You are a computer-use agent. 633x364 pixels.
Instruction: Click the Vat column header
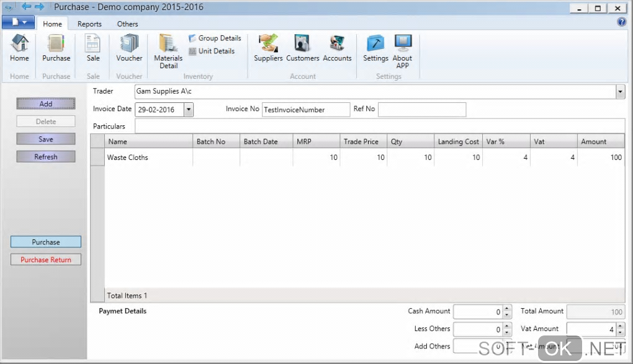coord(554,141)
